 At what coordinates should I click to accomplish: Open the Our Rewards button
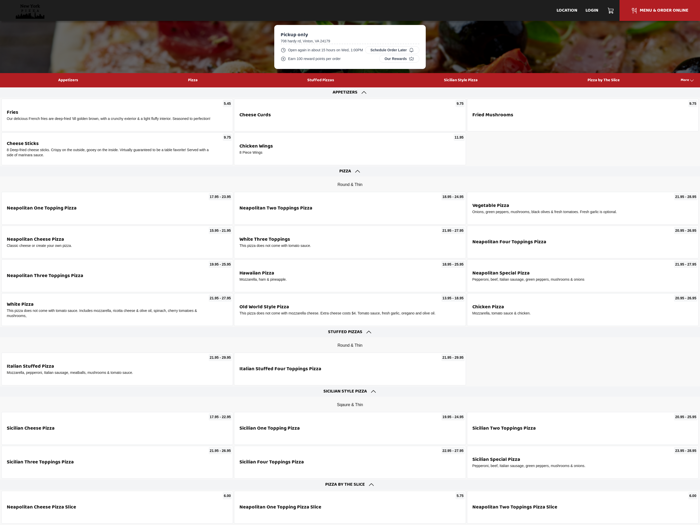[x=399, y=59]
